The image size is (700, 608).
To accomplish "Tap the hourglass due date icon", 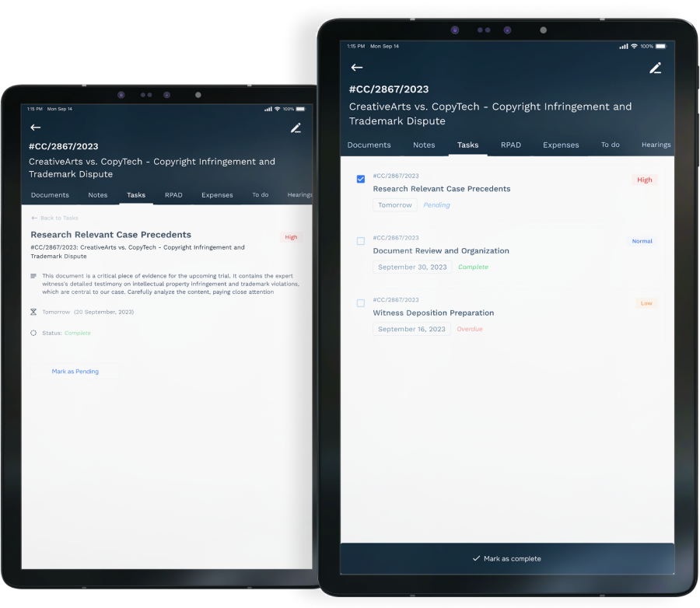I will (33, 312).
